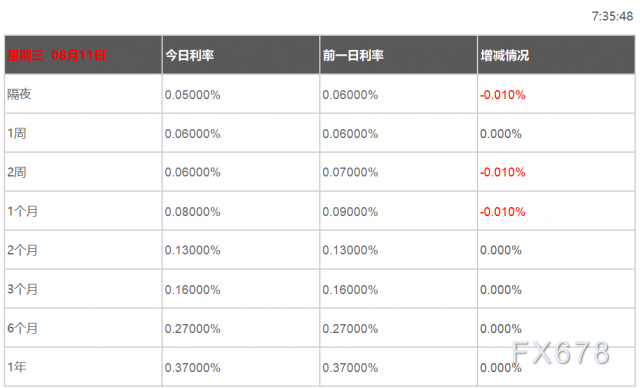Screen dimensions: 640x388
Task: Click the date header 星期三 08月11日
Action: pyautogui.click(x=57, y=55)
